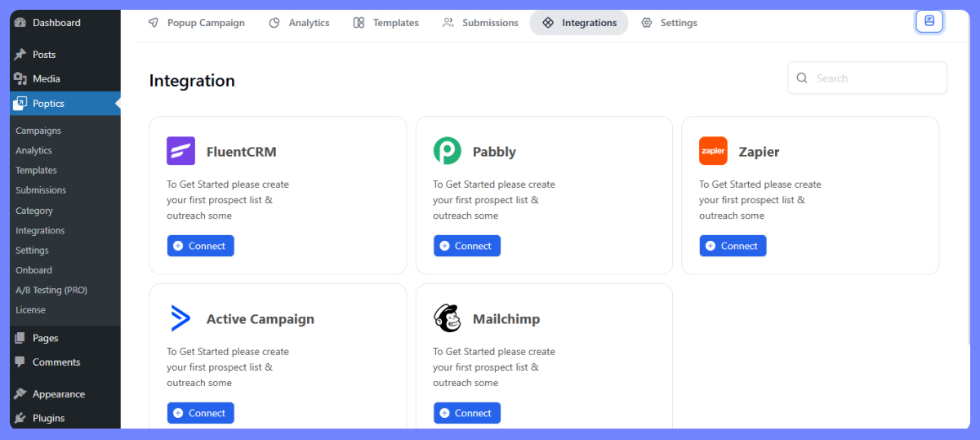Open Submissions in Poptics submenu
The height and width of the screenshot is (440, 980).
(x=41, y=190)
